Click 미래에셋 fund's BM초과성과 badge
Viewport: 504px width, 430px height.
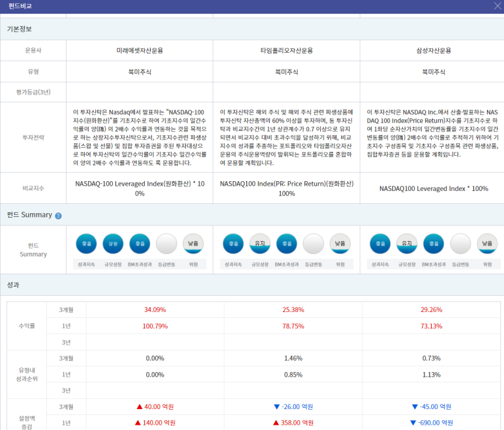coord(140,244)
